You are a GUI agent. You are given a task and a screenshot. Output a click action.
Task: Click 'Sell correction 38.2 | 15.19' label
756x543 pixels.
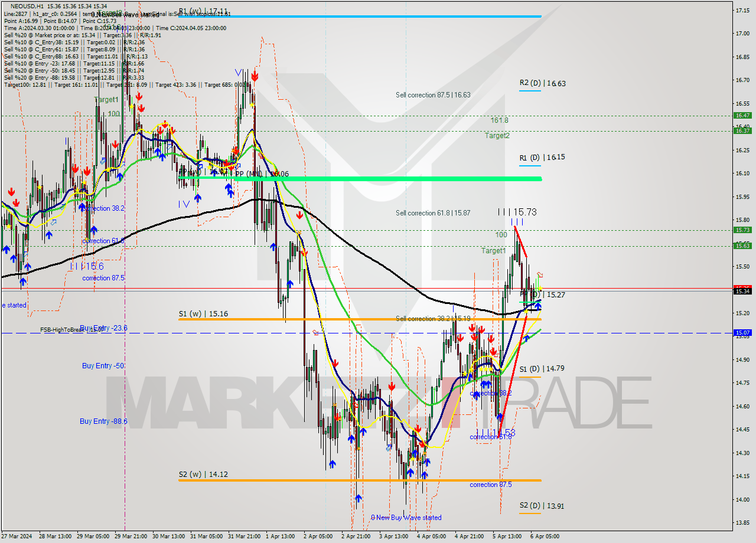tap(433, 319)
